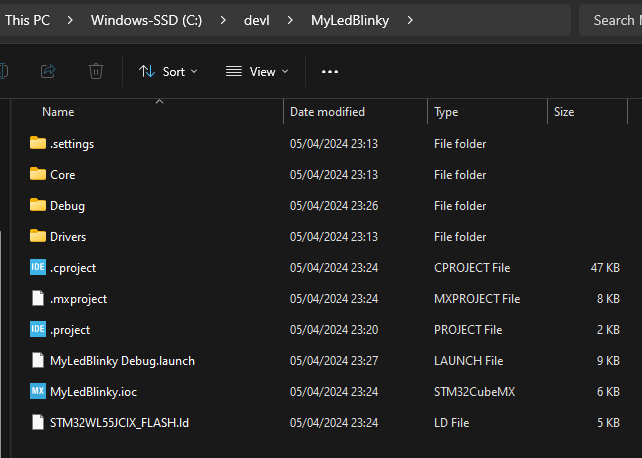The image size is (642, 458).
Task: Click the Delete trash can icon
Action: 96,71
